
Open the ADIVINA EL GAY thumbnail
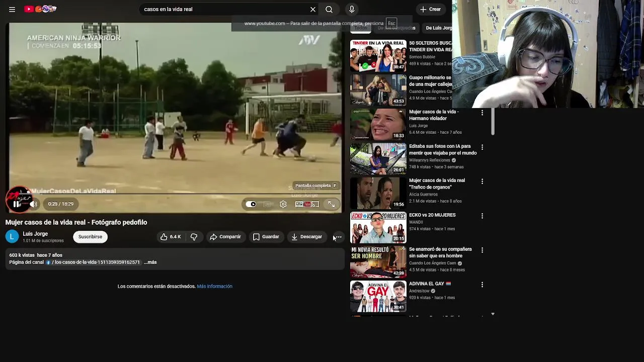coord(378,296)
